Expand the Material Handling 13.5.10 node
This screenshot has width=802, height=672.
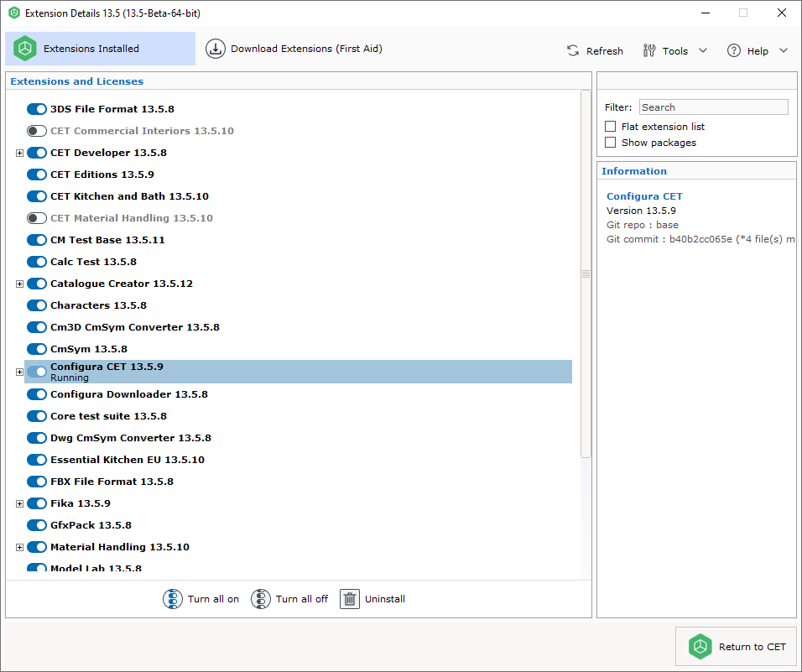[x=19, y=547]
